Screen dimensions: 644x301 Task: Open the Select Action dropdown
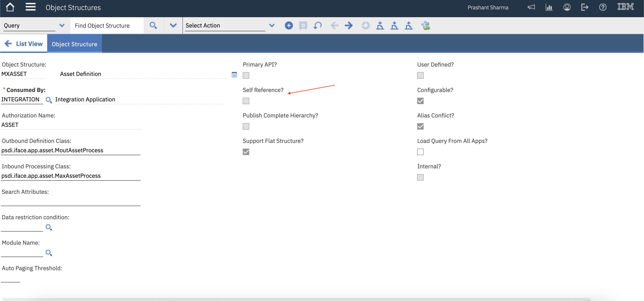(272, 25)
